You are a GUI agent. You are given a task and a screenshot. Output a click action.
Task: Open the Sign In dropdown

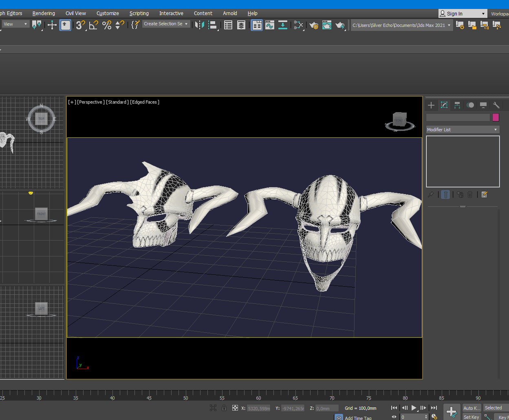tap(463, 13)
